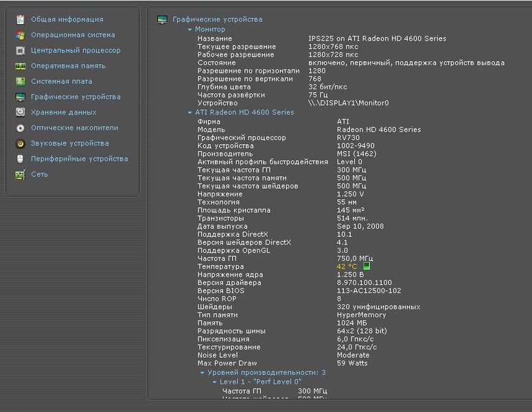The height and width of the screenshot is (412, 532).
Task: Select the pixel fill rate 6,0 Гпкс/с value
Action: pos(355,339)
